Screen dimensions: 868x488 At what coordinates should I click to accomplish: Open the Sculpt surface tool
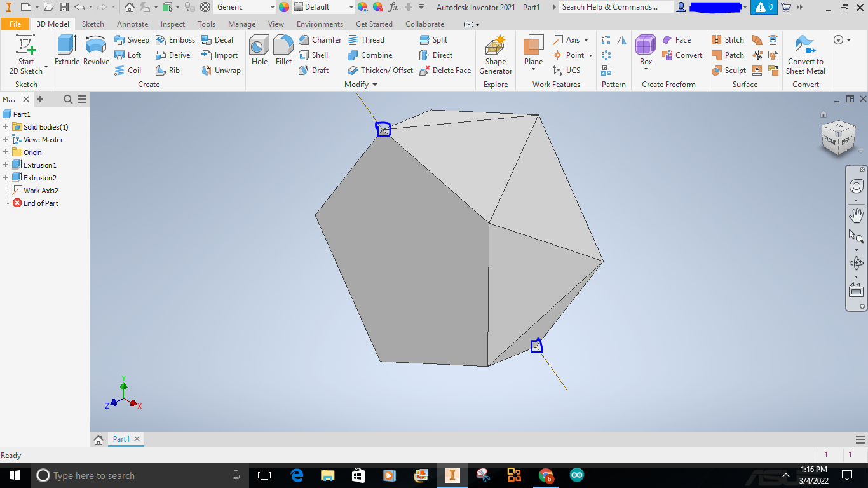pyautogui.click(x=729, y=70)
